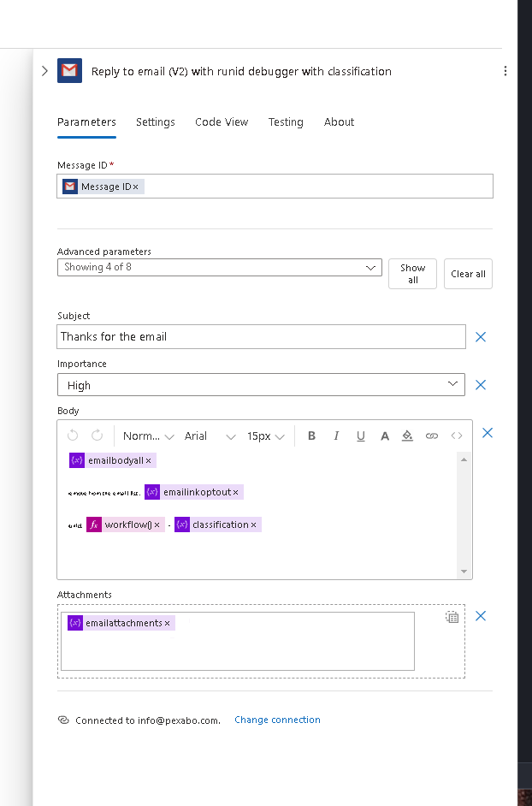The height and width of the screenshot is (806, 532).
Task: Expand the Advanced parameters dropdown
Action: point(220,267)
